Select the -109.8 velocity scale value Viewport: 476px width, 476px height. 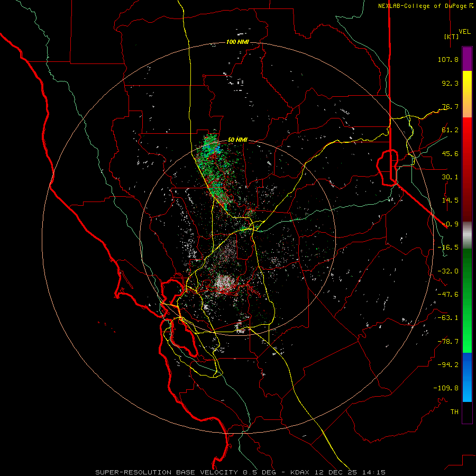click(446, 388)
